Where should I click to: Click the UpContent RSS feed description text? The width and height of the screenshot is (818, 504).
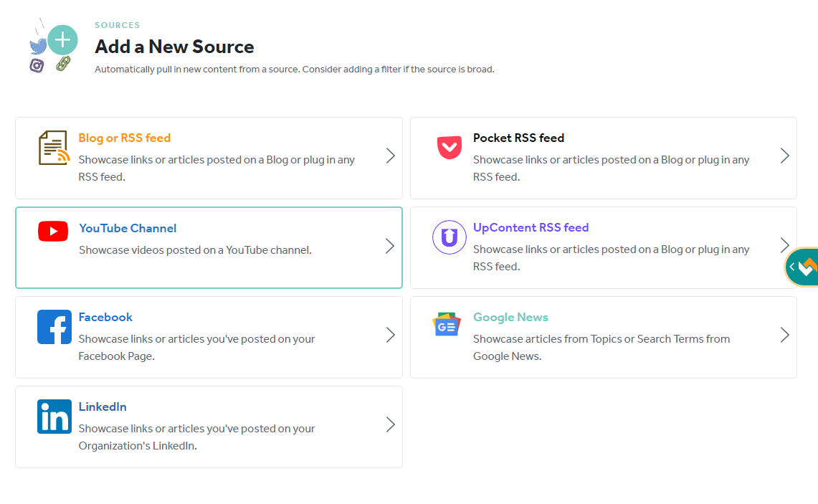click(611, 258)
